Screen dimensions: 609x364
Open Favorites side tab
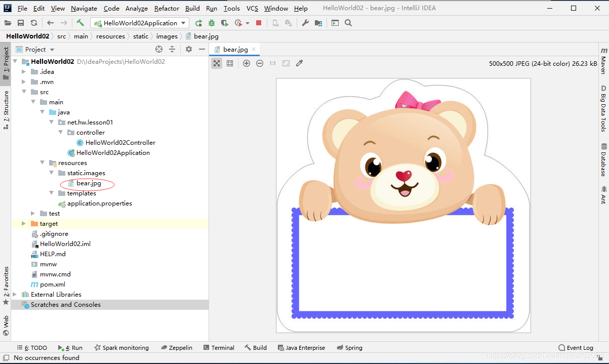(x=6, y=286)
